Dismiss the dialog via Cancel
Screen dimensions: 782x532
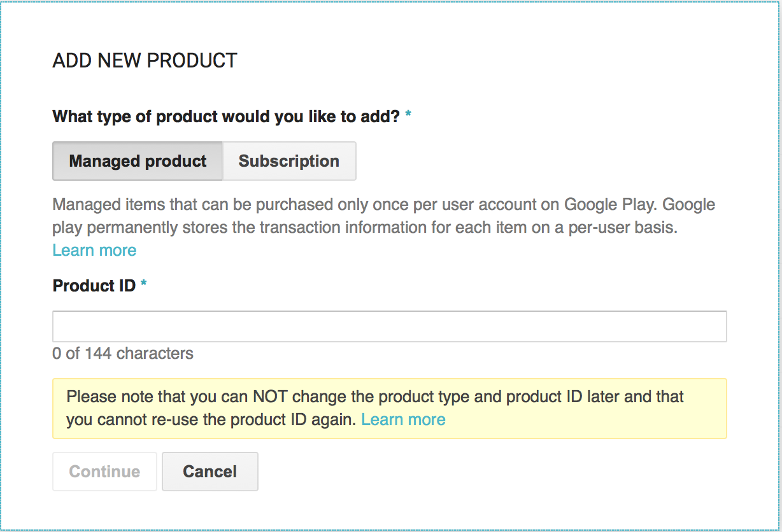pos(210,472)
